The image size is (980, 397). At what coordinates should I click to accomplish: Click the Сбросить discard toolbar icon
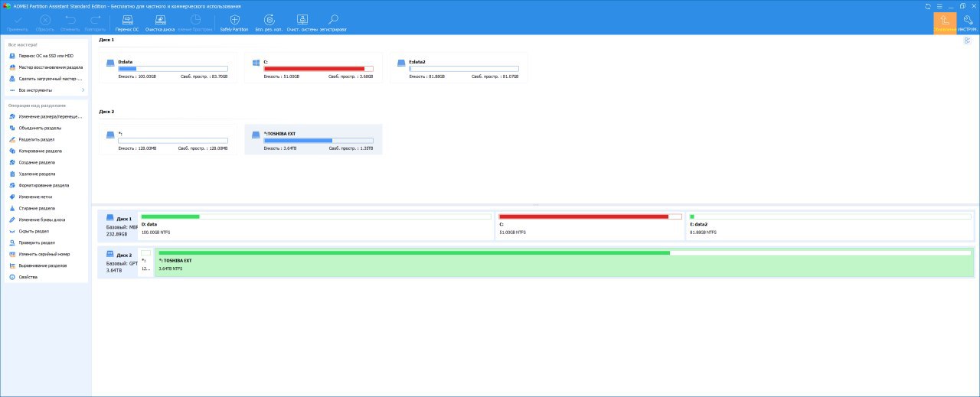(x=45, y=19)
